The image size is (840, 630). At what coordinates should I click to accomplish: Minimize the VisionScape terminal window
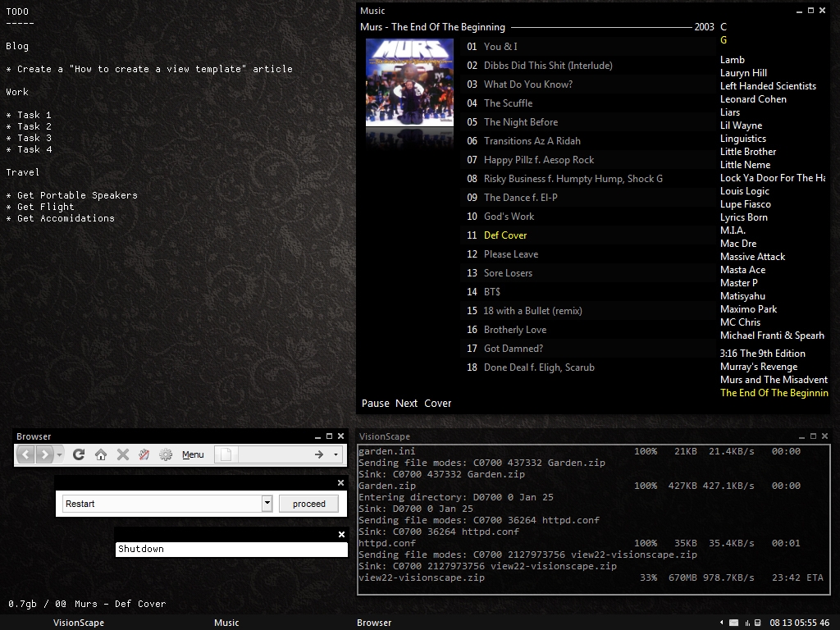click(x=801, y=436)
